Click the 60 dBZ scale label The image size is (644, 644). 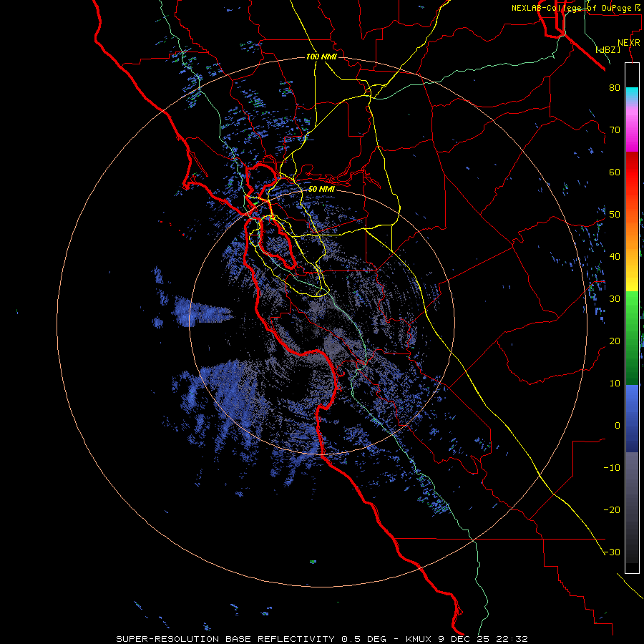pos(615,172)
